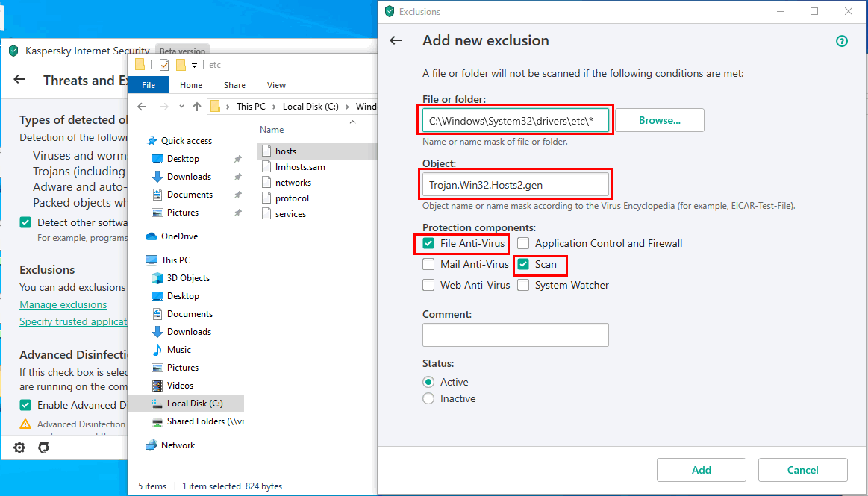Open Music folder in navigation pane
868x496 pixels.
point(178,350)
